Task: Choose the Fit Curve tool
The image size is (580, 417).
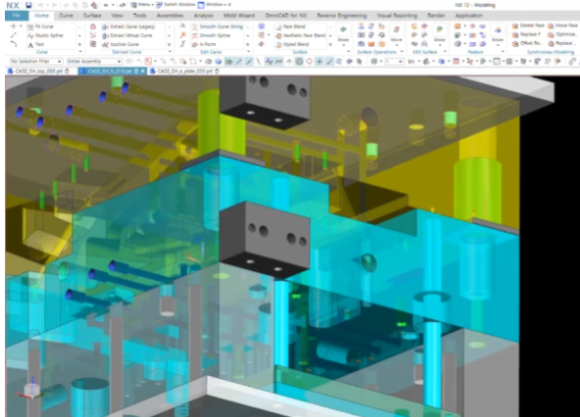Action: tap(41, 27)
